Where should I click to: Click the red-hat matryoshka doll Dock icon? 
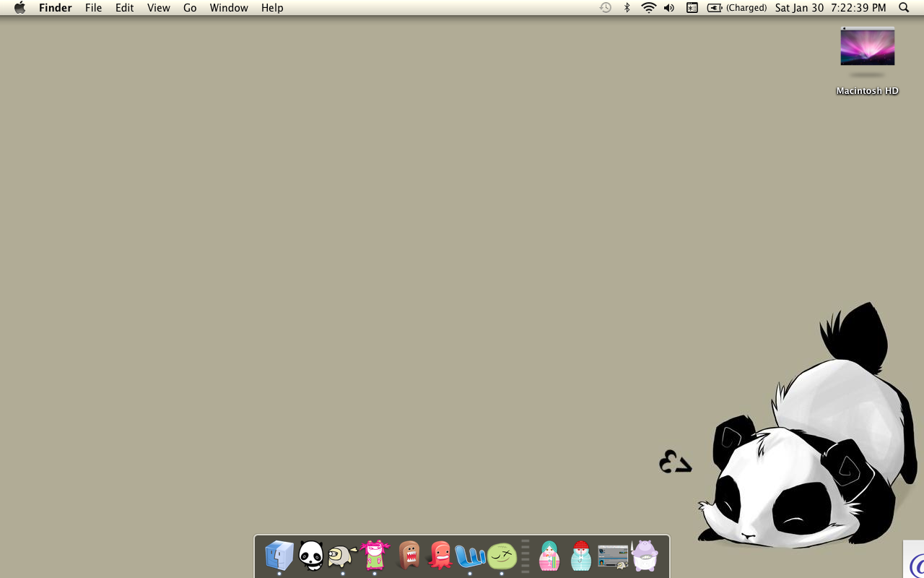coord(581,556)
